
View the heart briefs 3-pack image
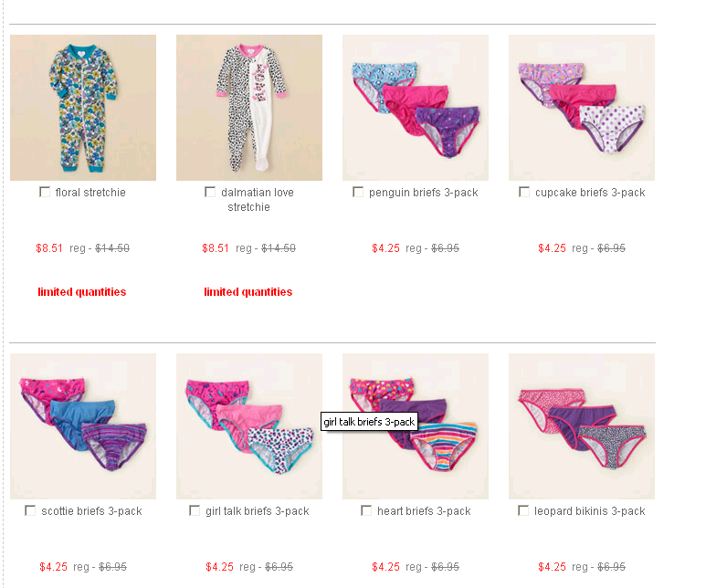click(x=416, y=426)
